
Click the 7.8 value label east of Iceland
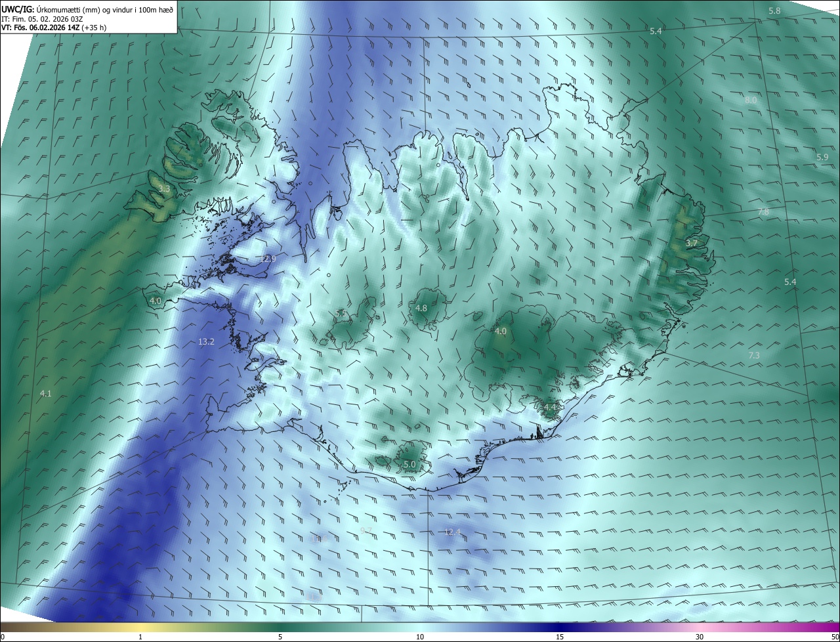click(763, 212)
